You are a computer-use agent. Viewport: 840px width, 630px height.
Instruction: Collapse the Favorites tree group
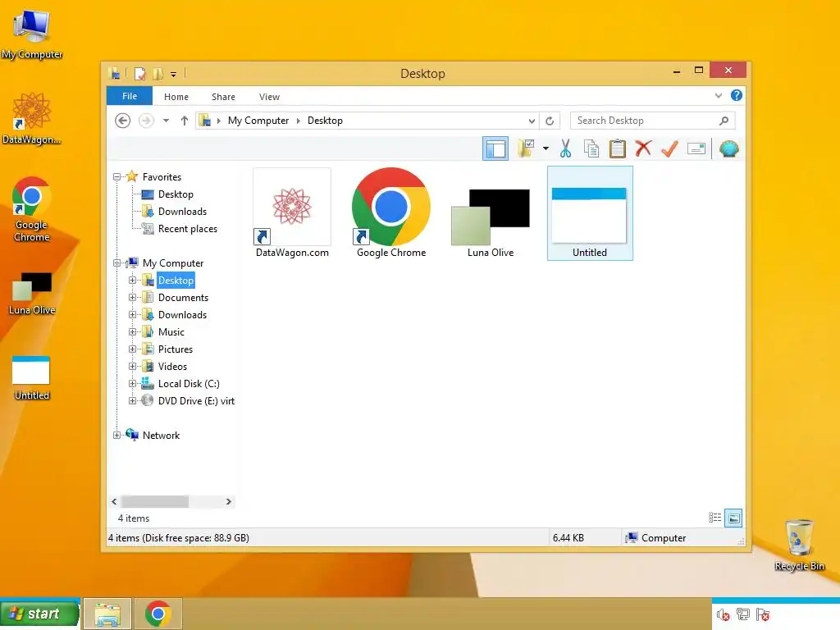point(116,177)
